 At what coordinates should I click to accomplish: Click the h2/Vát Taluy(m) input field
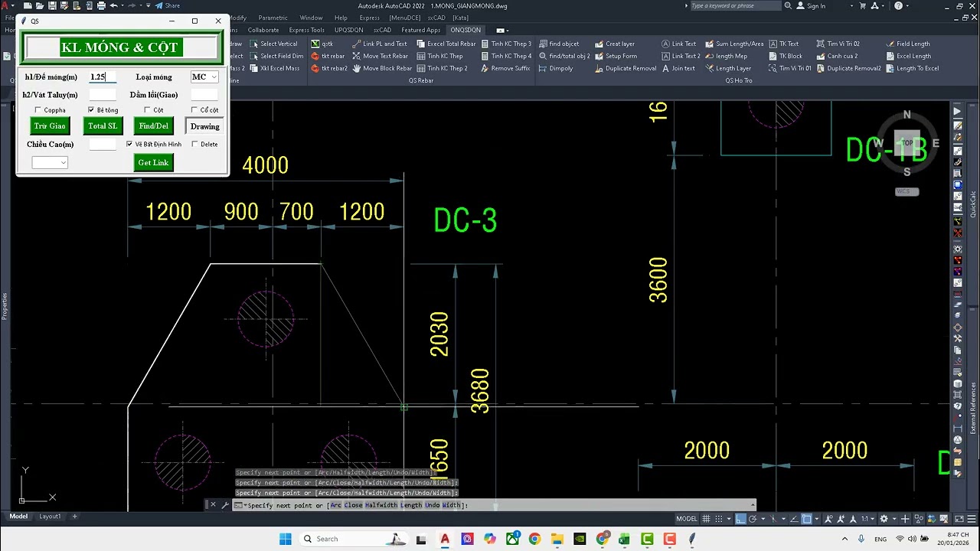103,94
